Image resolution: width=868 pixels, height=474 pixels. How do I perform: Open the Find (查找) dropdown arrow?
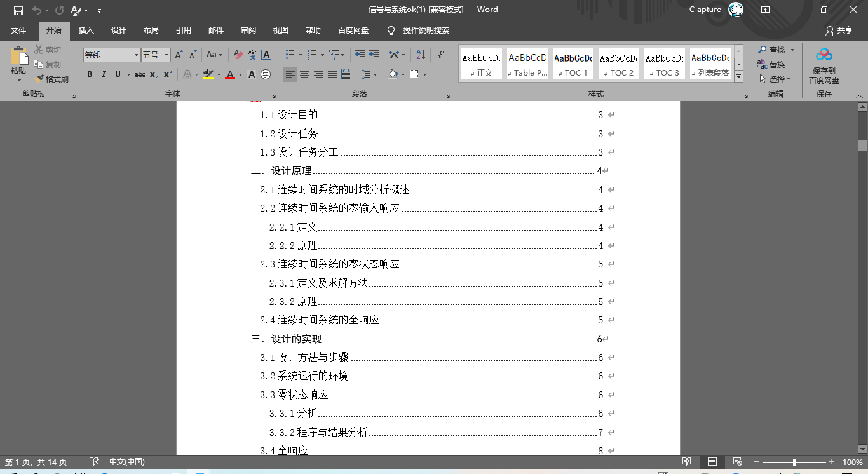point(792,50)
